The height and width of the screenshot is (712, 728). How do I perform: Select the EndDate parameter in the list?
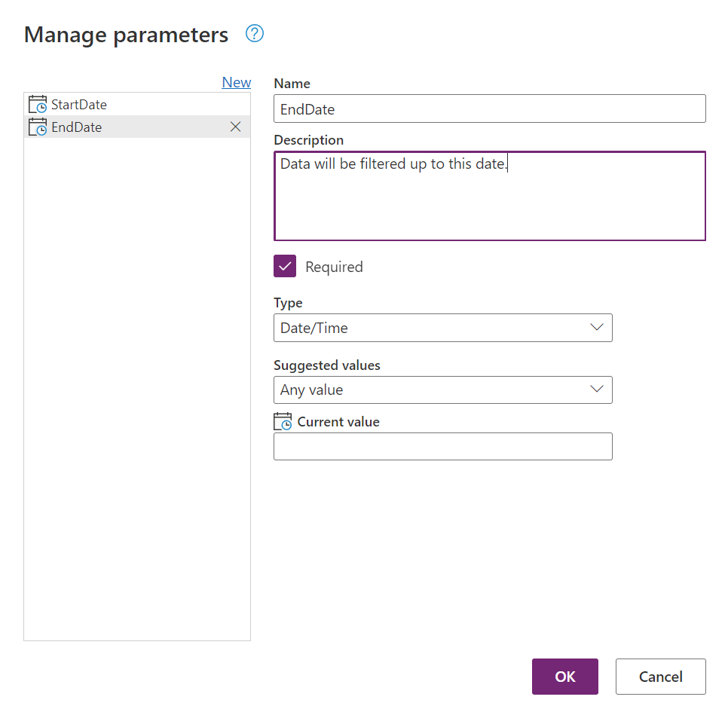137,127
